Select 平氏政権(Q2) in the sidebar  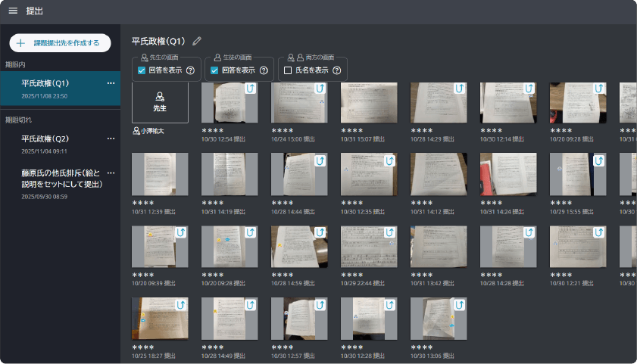coord(60,144)
